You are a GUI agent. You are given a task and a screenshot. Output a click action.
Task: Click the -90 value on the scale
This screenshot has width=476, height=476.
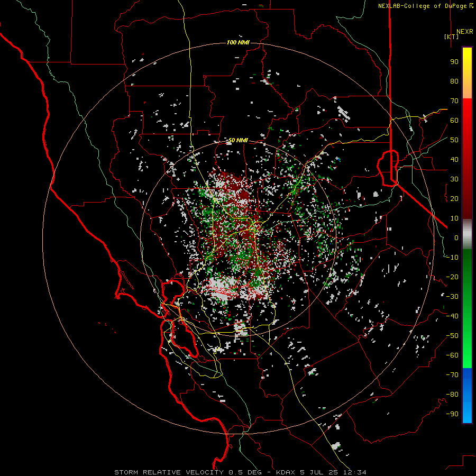452,414
